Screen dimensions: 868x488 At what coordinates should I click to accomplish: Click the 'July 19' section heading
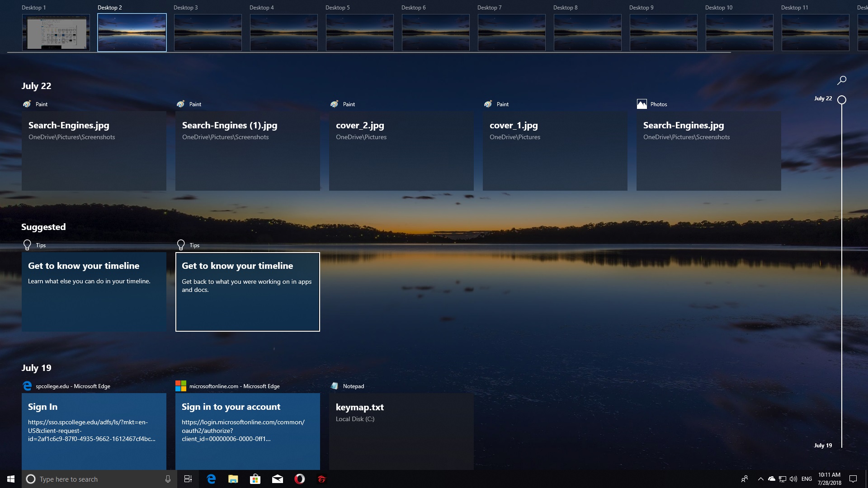(36, 368)
